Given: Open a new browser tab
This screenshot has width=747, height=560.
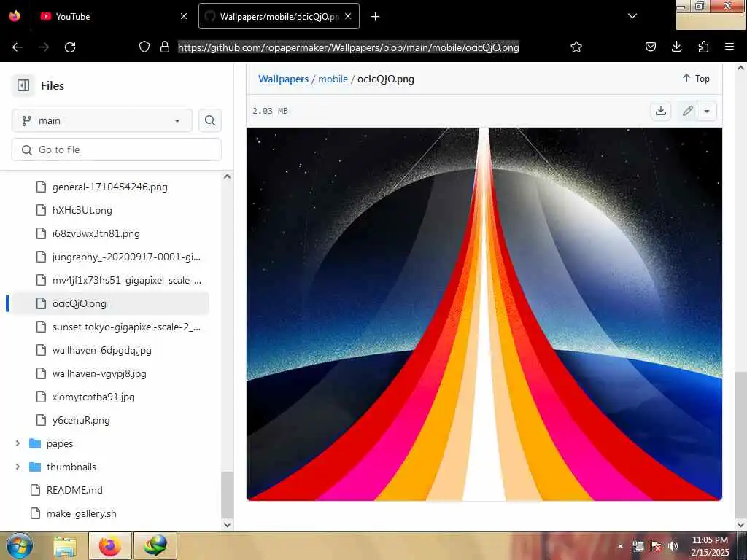Looking at the screenshot, I should (x=376, y=17).
